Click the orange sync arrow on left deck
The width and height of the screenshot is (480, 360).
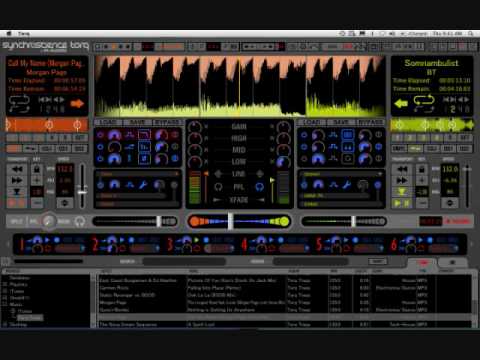click(77, 104)
